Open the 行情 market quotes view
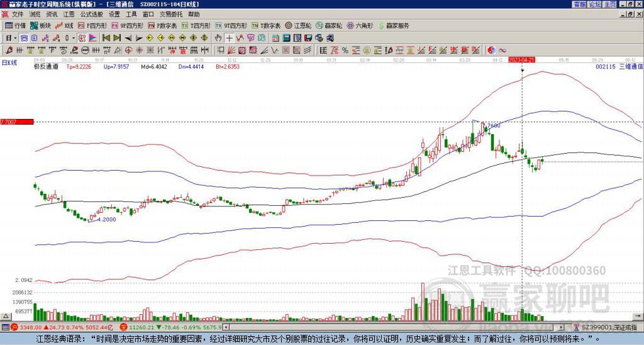 pos(16,25)
